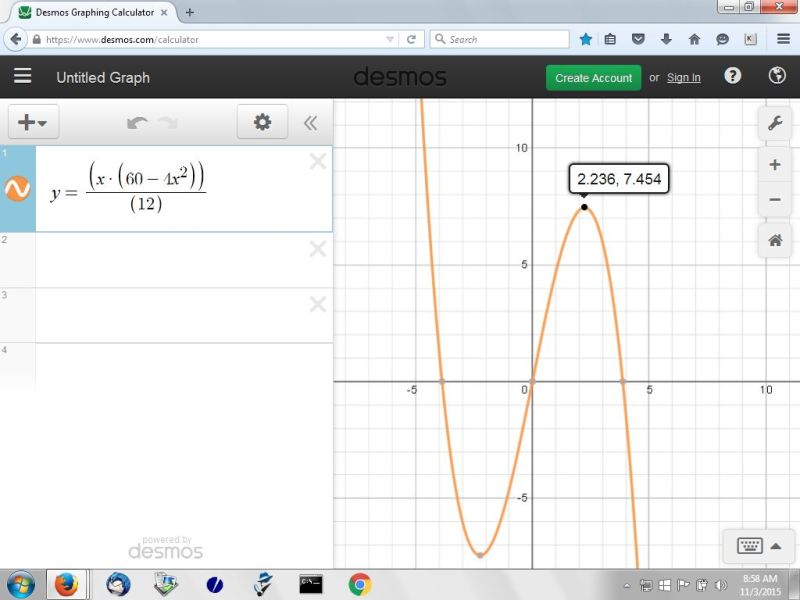Screen dimensions: 800x600
Task: Open the Desmos help question mark
Action: pos(733,76)
